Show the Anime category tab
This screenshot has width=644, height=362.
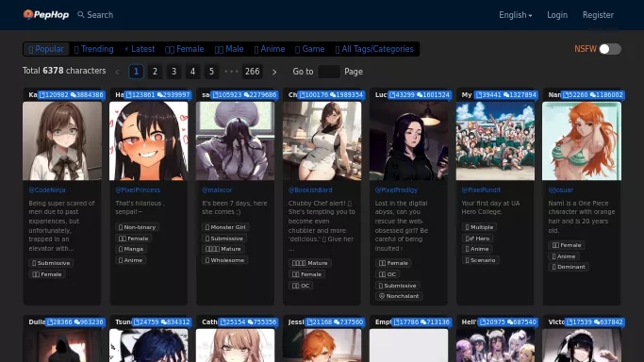(270, 49)
